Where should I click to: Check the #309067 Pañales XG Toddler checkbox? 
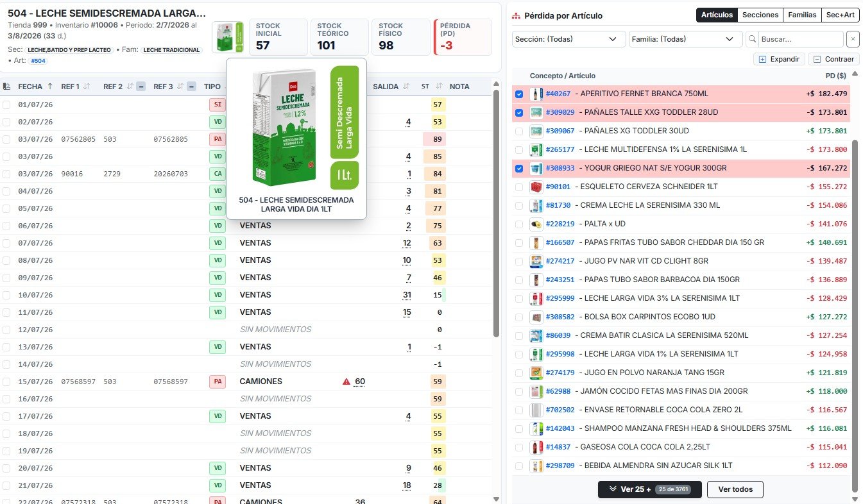(x=519, y=131)
